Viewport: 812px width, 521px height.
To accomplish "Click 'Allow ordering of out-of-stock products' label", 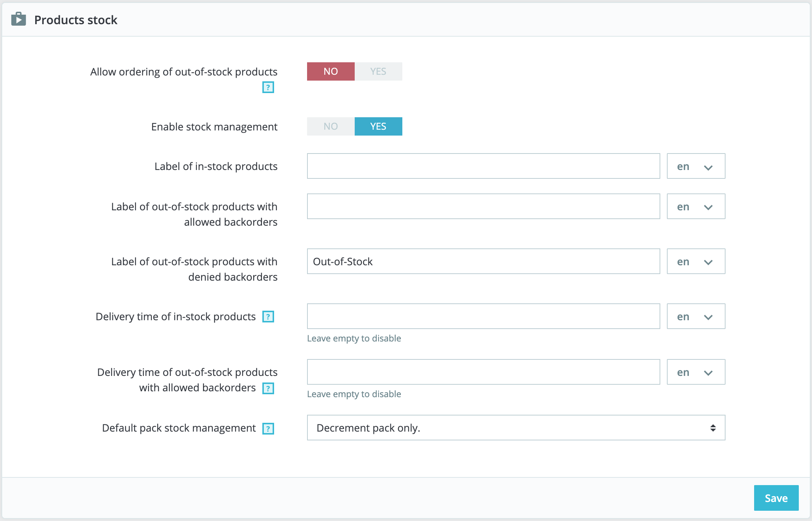I will (184, 72).
